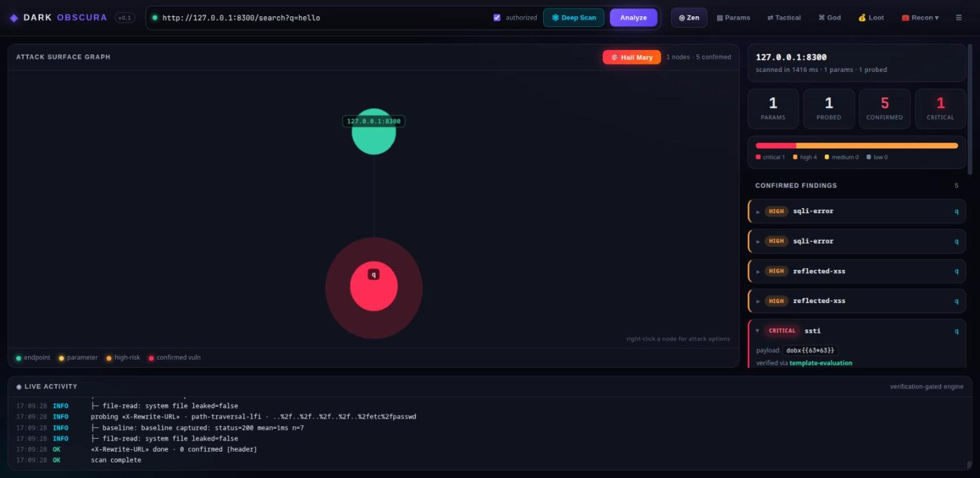Start a Deep Scan
This screenshot has height=478, width=980.
point(574,17)
